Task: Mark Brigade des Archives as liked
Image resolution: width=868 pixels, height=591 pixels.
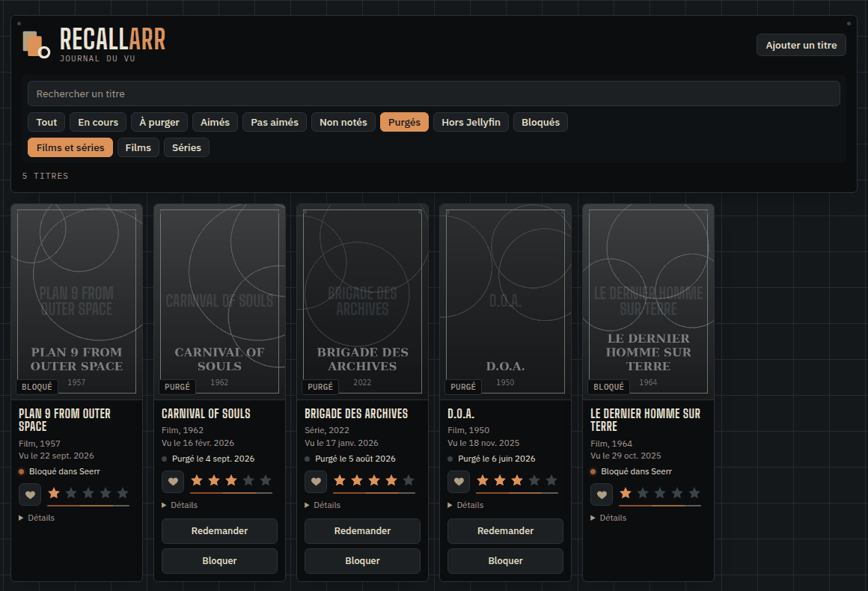Action: 316,482
